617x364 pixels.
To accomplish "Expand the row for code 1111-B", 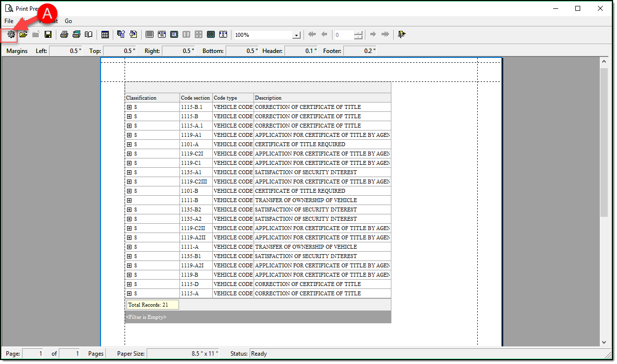I will (x=129, y=200).
